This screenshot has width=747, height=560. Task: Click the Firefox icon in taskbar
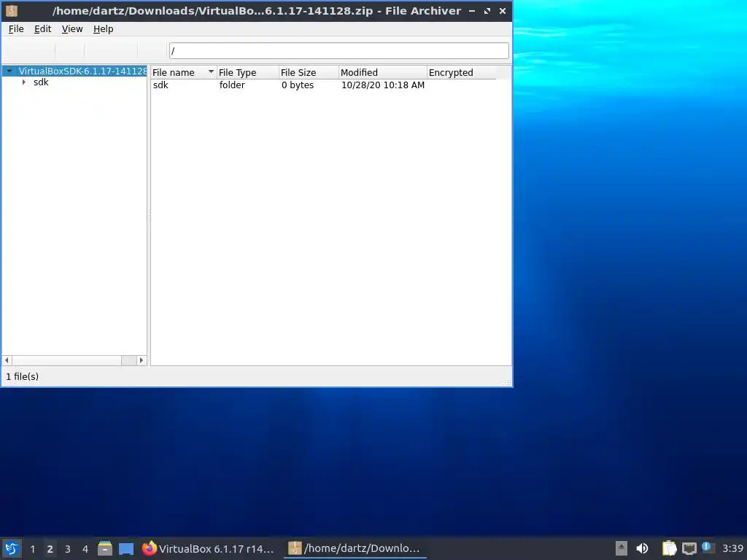click(149, 548)
